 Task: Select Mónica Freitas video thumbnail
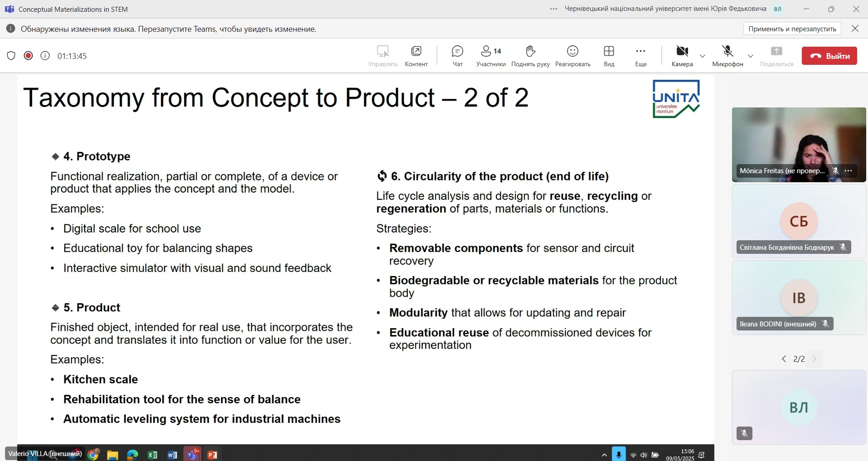[x=799, y=145]
